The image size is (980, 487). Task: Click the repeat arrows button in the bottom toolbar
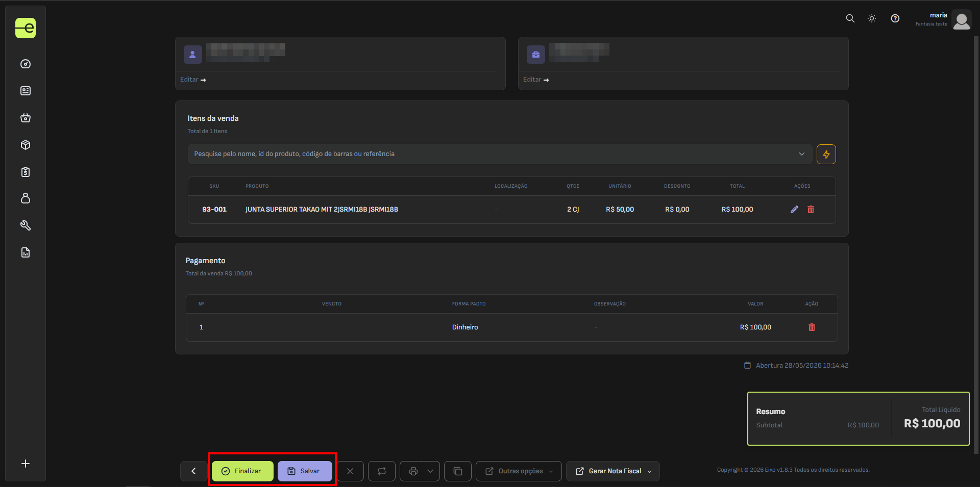[x=382, y=471]
